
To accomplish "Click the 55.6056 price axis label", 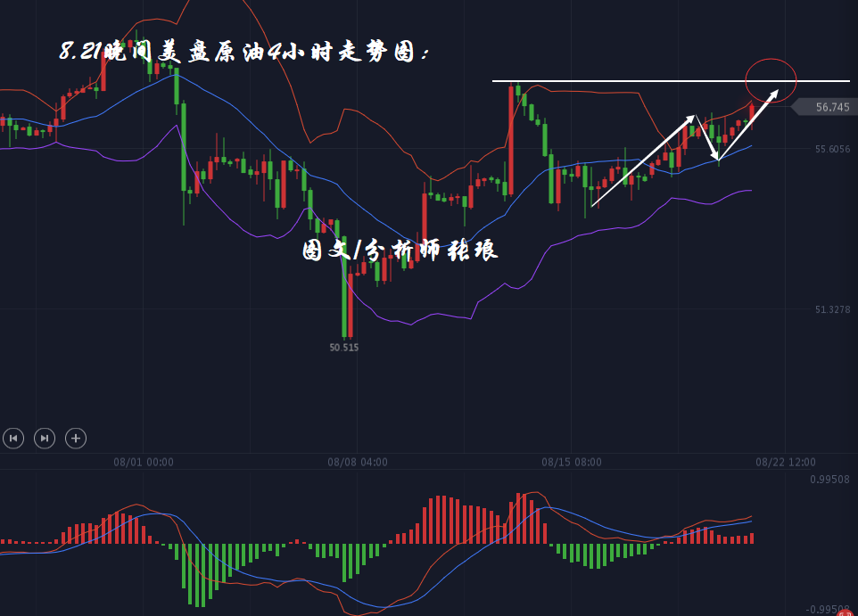I will (831, 149).
